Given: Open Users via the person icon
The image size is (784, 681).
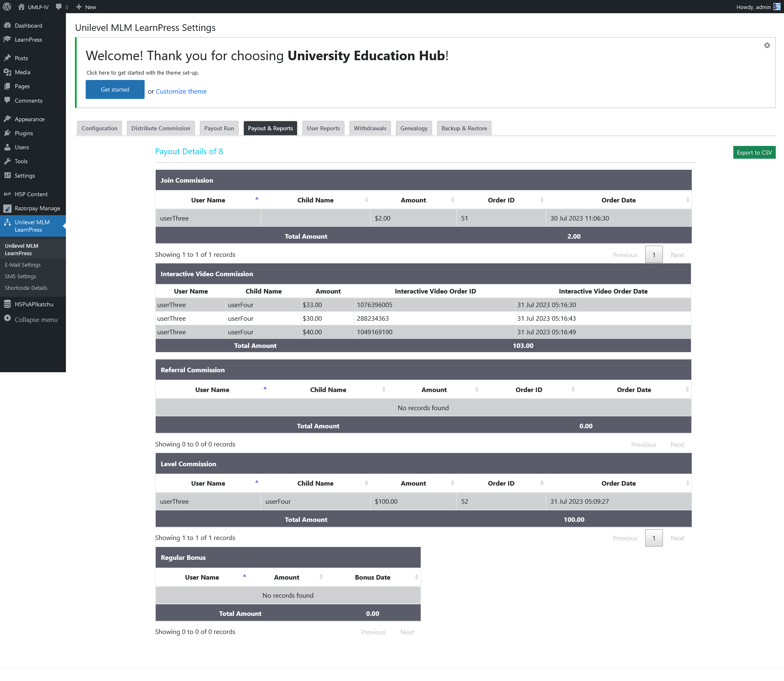Looking at the screenshot, I should coord(8,147).
